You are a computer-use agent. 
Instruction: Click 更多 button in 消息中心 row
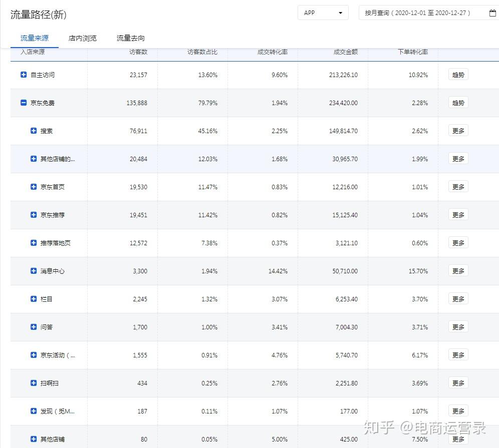[458, 271]
